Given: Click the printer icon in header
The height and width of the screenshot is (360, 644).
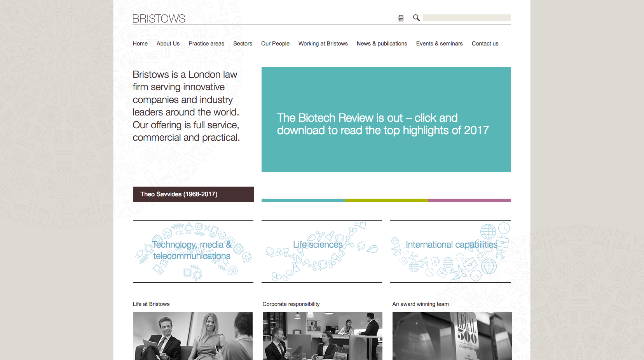Looking at the screenshot, I should 401,18.
